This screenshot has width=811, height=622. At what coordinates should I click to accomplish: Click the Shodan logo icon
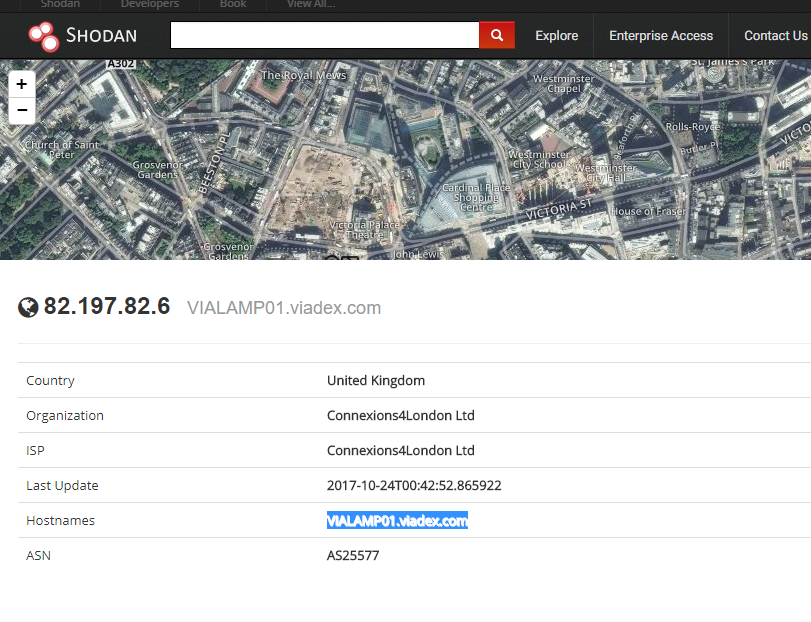tap(44, 36)
